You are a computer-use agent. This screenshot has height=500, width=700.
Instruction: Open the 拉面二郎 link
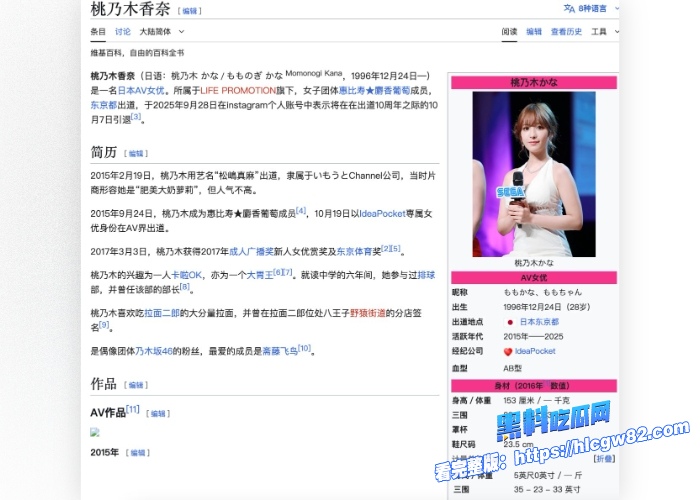click(162, 313)
